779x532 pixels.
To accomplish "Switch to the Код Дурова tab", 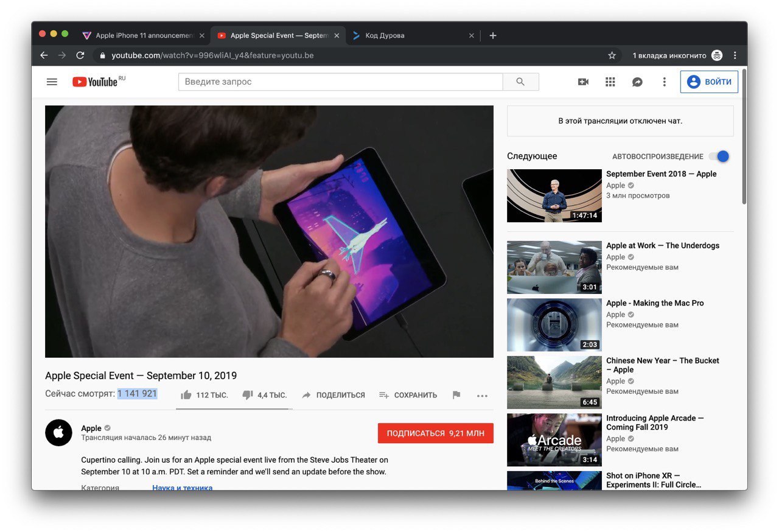I will 412,35.
